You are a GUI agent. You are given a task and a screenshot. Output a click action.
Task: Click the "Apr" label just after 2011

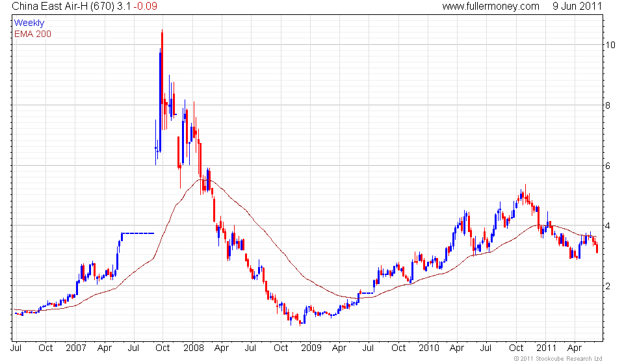tap(574, 348)
